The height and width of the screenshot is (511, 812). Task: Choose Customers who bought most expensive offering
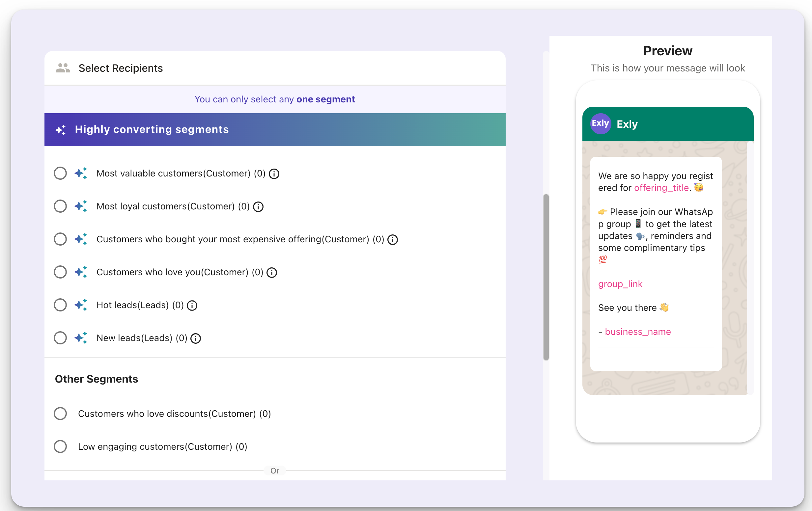coord(60,239)
